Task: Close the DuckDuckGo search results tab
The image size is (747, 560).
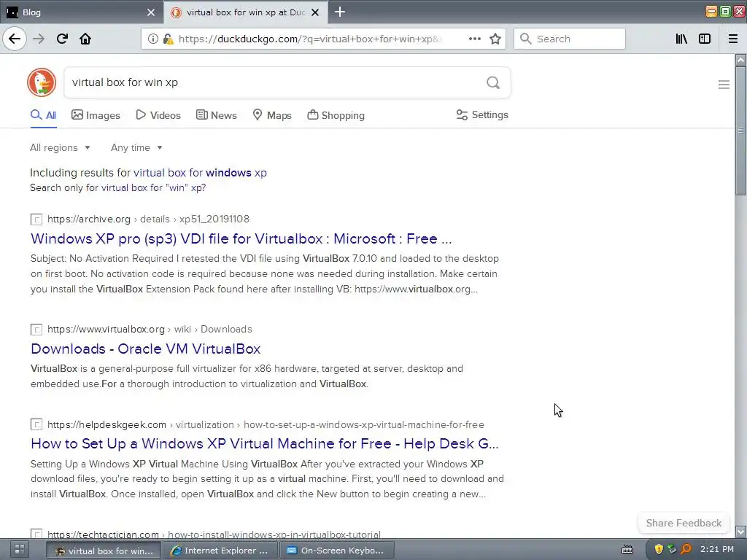Action: (x=315, y=12)
